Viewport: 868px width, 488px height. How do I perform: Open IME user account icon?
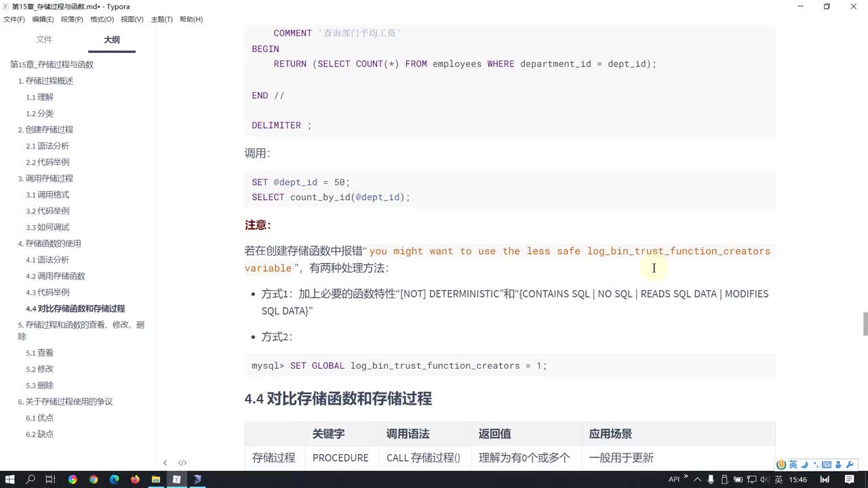pos(838,464)
